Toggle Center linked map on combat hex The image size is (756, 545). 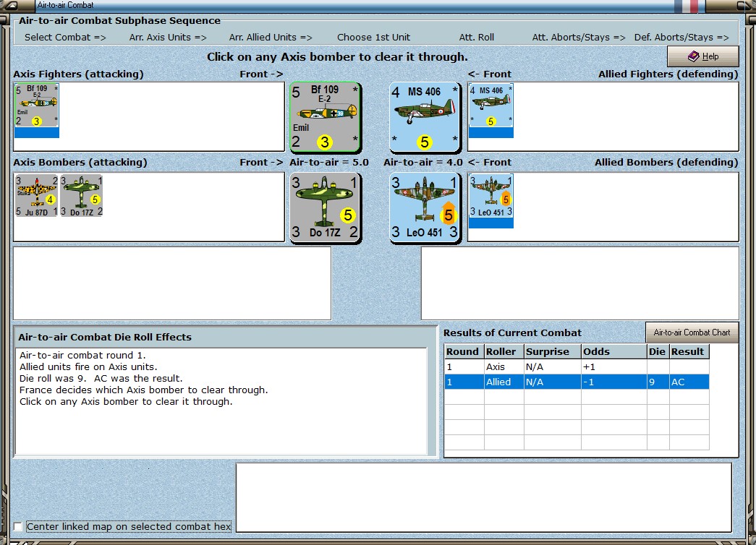pos(18,527)
